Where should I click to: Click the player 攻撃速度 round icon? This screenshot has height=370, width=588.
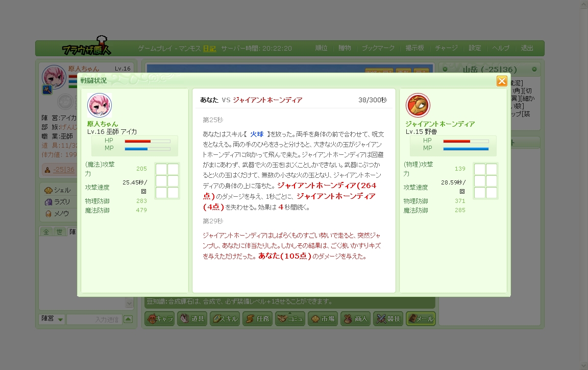(143, 191)
